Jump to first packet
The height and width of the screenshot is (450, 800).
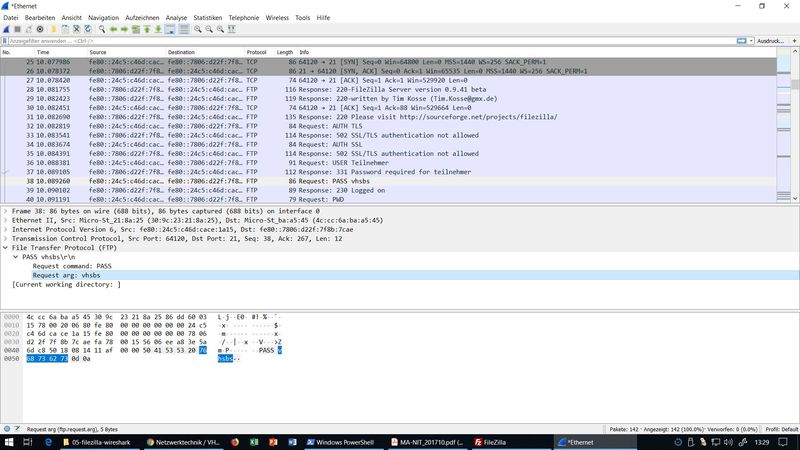147,29
